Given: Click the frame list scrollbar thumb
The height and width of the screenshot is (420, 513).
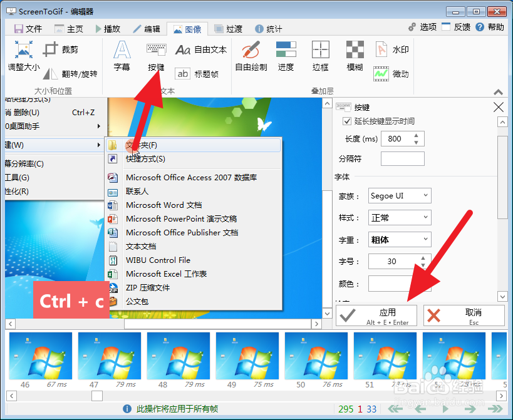Looking at the screenshot, I should [x=97, y=396].
